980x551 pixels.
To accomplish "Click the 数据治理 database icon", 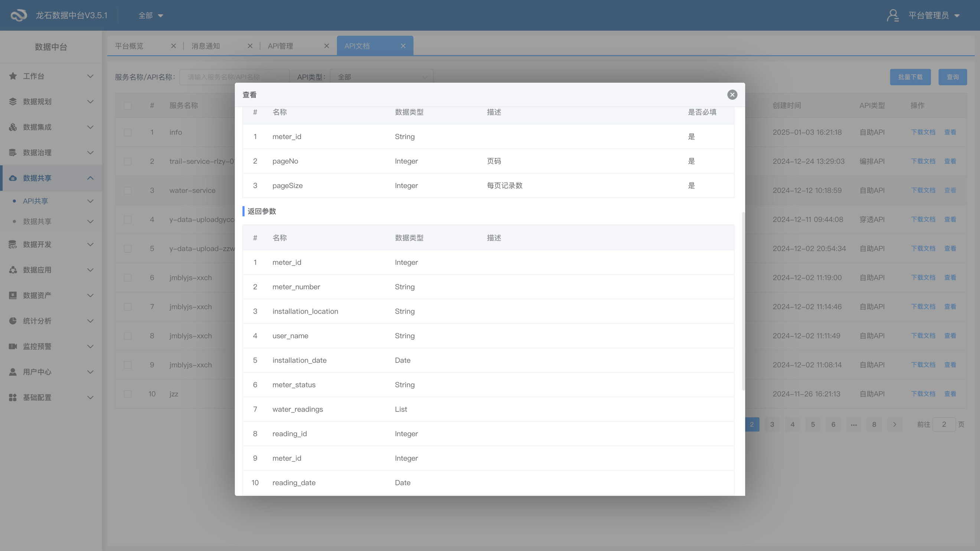I will pos(13,152).
